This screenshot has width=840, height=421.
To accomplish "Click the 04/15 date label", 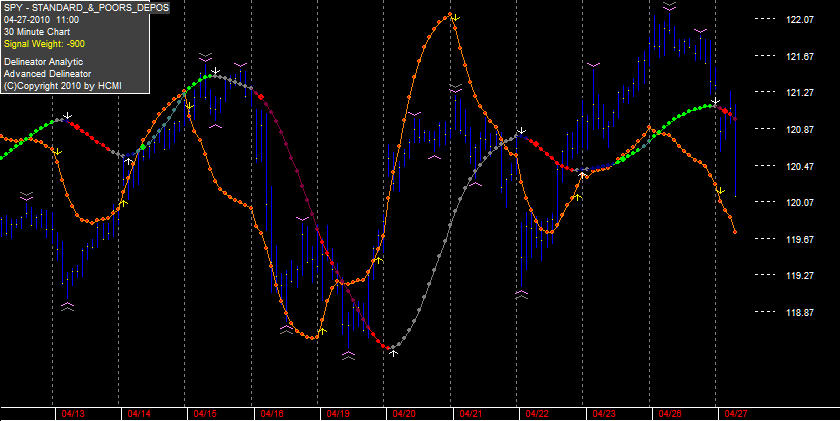I will 205,414.
